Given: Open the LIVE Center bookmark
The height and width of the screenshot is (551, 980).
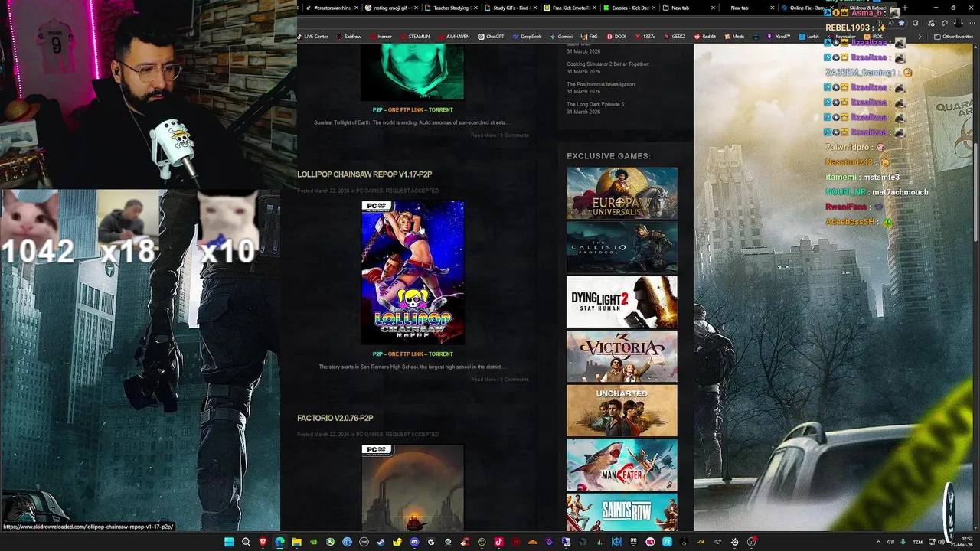Looking at the screenshot, I should [312, 37].
